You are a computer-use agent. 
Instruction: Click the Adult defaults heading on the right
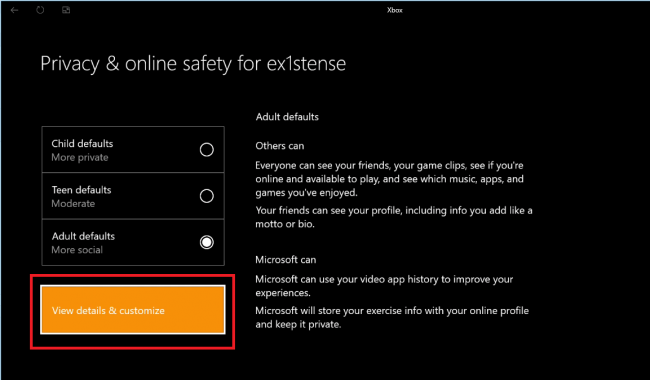[287, 117]
